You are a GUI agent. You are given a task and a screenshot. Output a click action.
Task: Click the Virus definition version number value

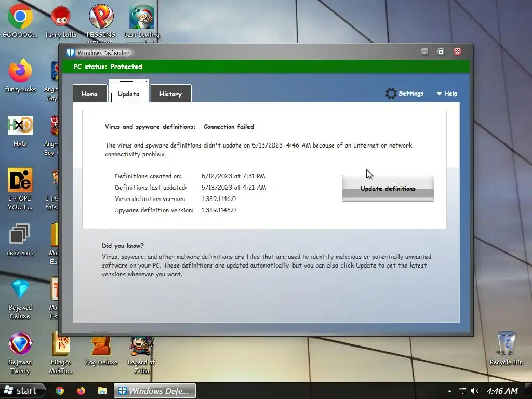pos(219,199)
